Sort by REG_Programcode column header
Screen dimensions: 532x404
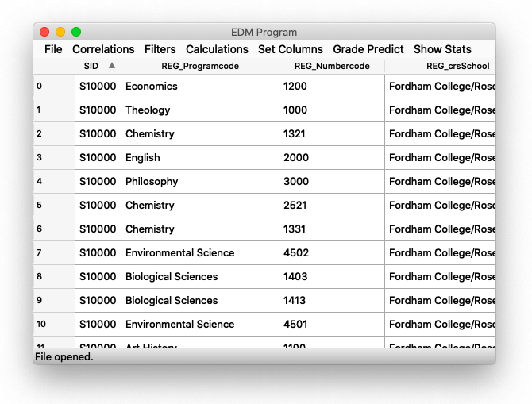tap(199, 67)
